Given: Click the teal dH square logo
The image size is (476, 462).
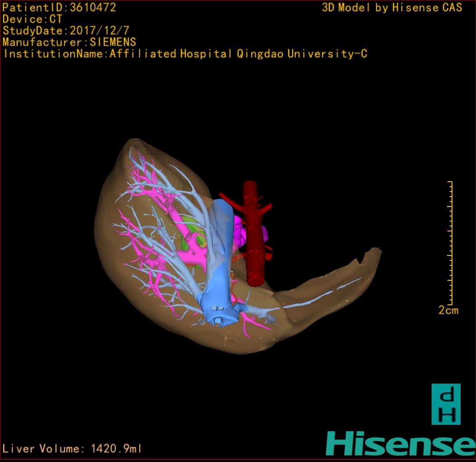Looking at the screenshot, I should 446,404.
